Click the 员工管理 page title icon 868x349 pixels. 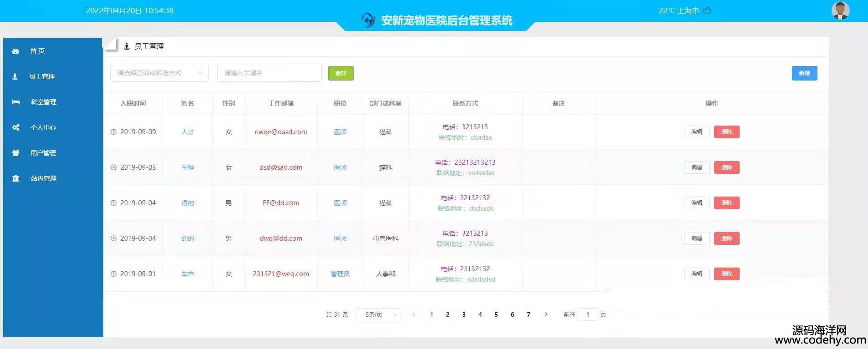(x=127, y=46)
